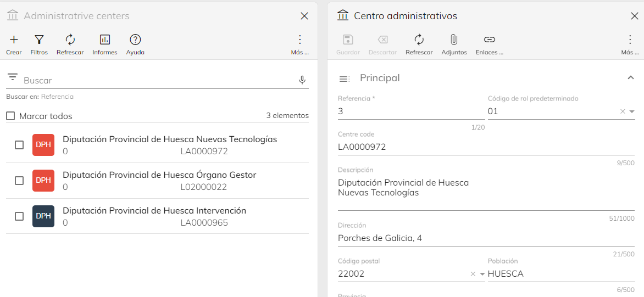The width and height of the screenshot is (644, 297).
Task: Open Más menu in left panel
Action: pos(299,40)
